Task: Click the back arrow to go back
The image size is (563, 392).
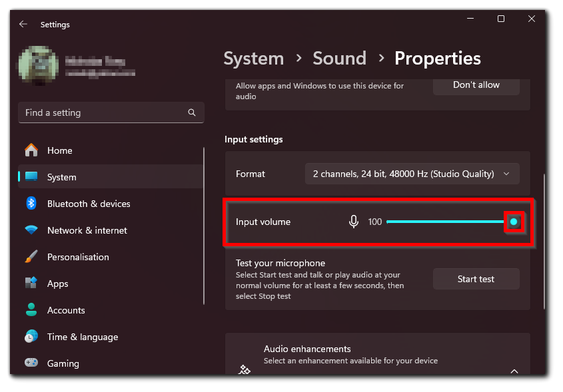Action: tap(23, 24)
